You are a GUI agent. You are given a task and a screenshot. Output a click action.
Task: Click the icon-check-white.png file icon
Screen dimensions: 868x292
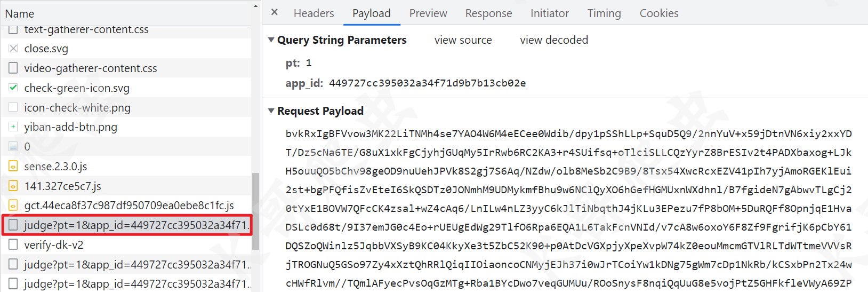point(13,107)
